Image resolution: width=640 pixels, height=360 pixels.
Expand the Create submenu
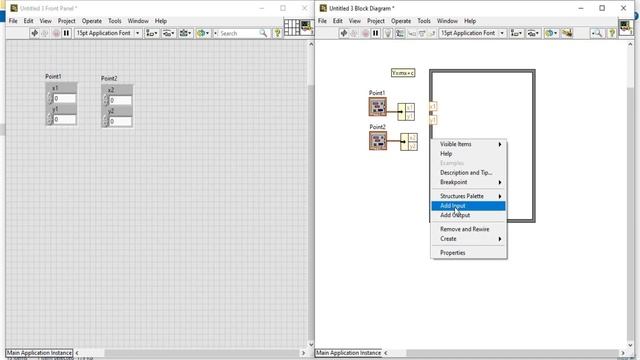pyautogui.click(x=469, y=239)
